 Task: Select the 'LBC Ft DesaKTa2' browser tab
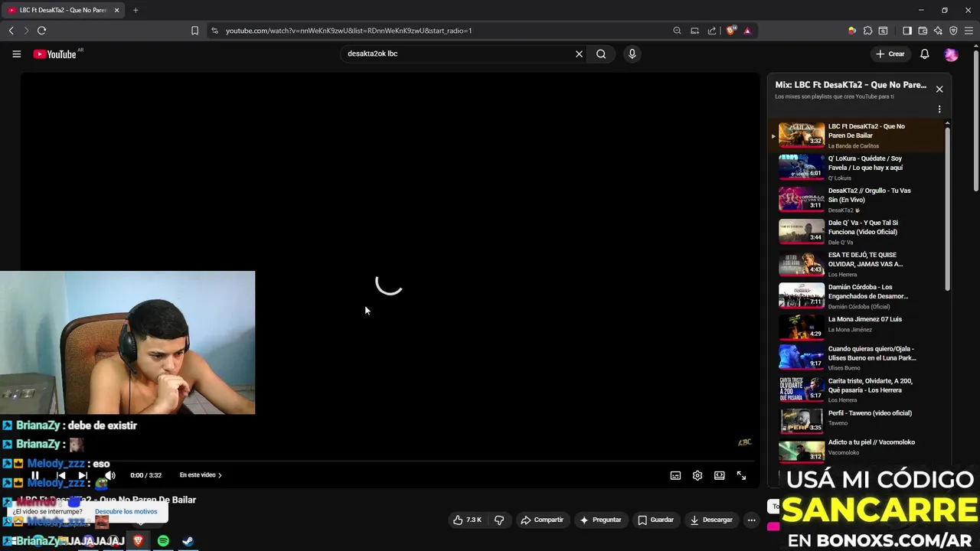[64, 10]
